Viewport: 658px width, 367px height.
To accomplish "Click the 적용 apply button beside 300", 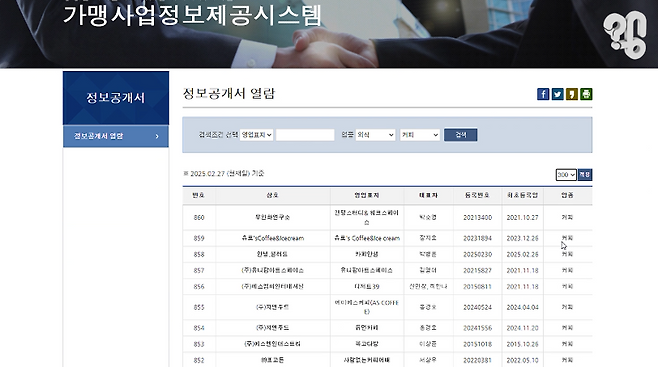I will click(x=585, y=174).
